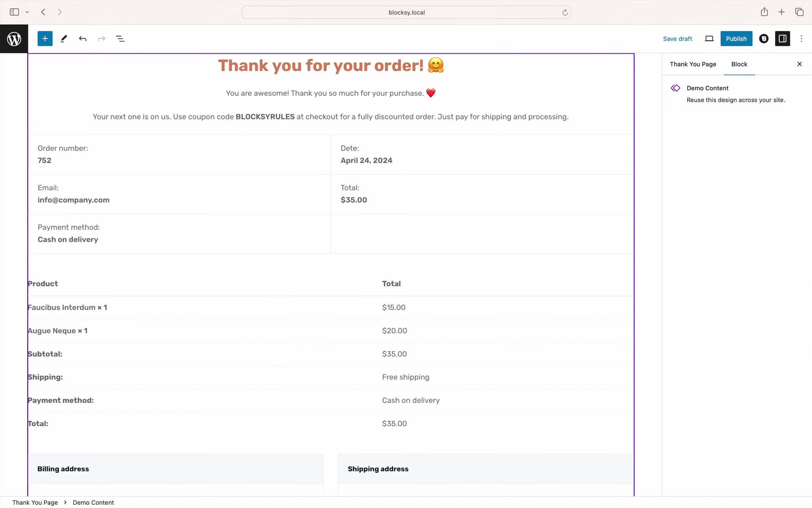Open the device preview laptop icon
812x508 pixels.
(x=709, y=39)
